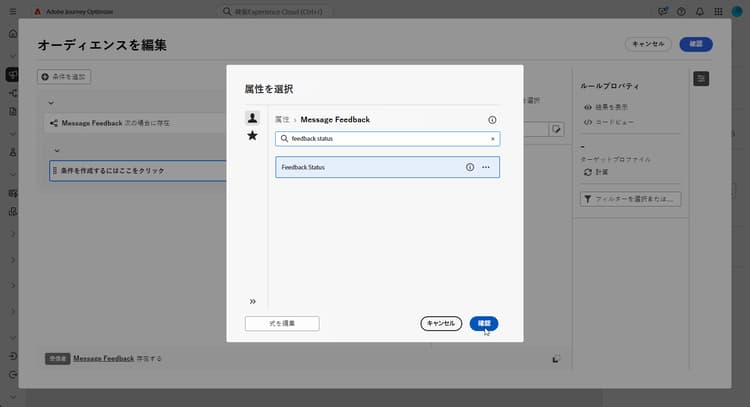This screenshot has height=407, width=750.
Task: Open the app switcher grid
Action: [x=718, y=11]
